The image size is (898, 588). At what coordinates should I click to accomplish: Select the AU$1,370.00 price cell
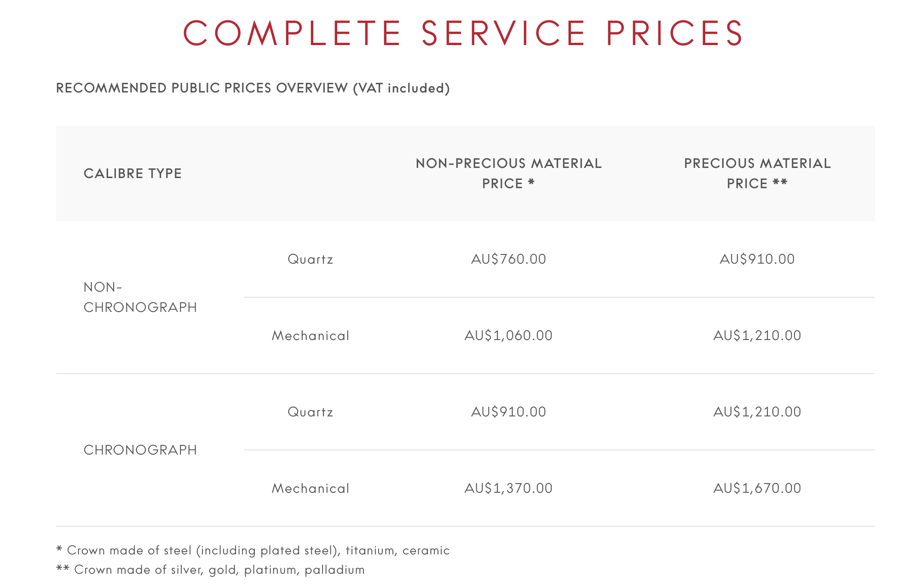pyautogui.click(x=508, y=489)
